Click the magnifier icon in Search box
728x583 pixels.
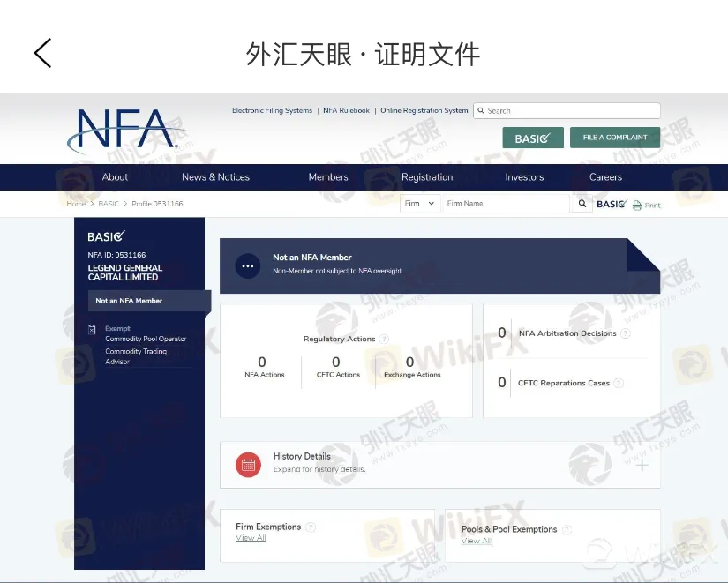[x=481, y=111]
